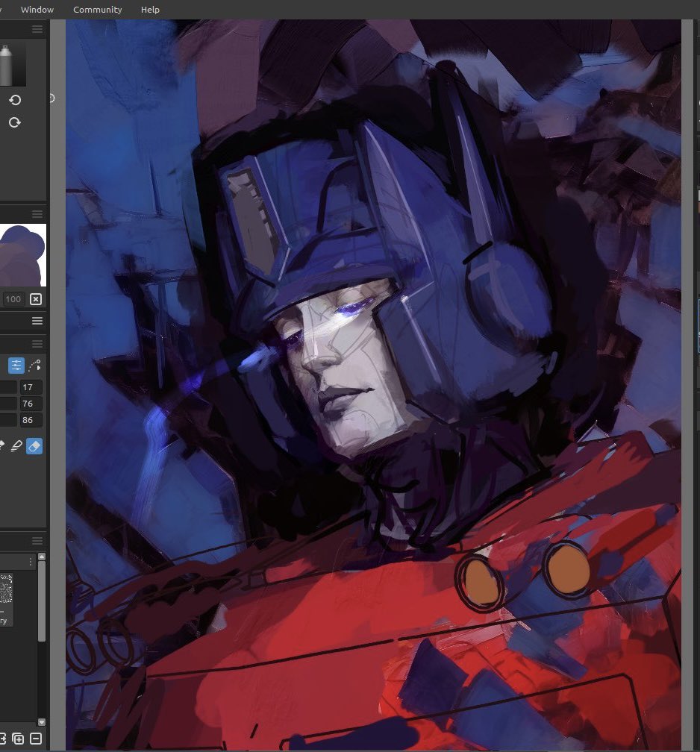
Task: Click the remove preset minus icon
Action: click(36, 739)
